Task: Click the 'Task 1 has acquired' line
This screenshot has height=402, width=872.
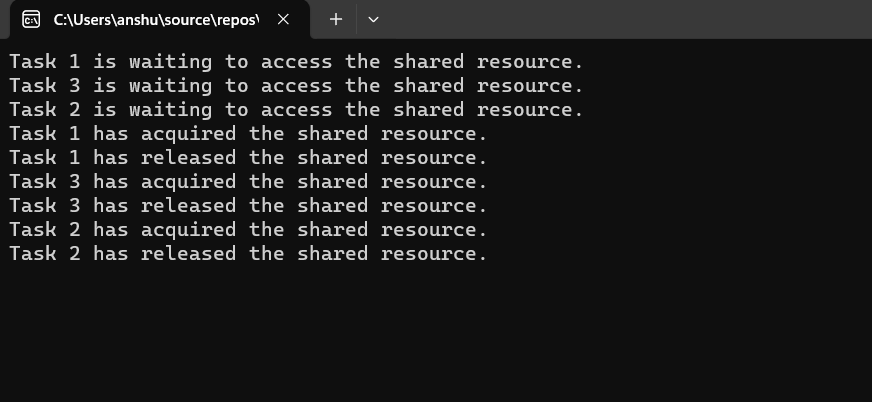Action: [x=248, y=133]
